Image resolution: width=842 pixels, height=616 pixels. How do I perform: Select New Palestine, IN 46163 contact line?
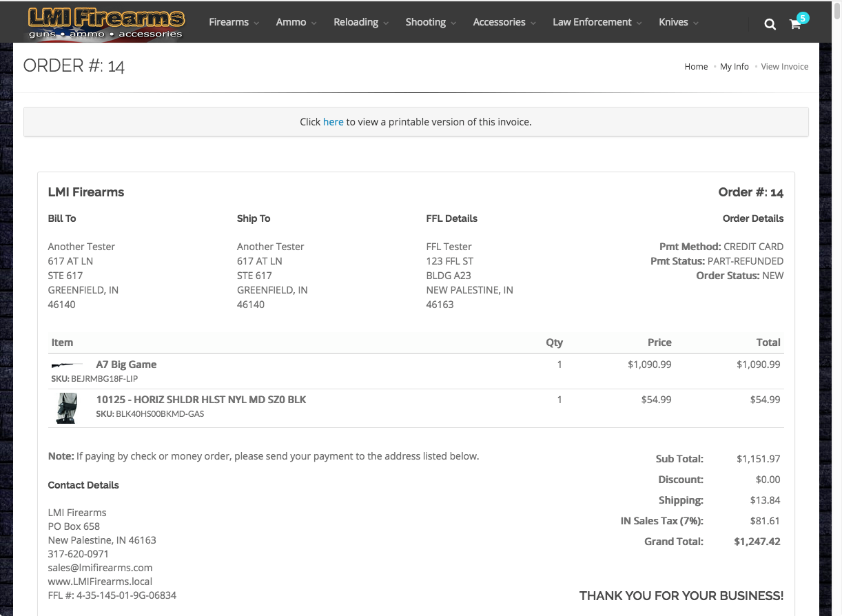[x=102, y=540]
